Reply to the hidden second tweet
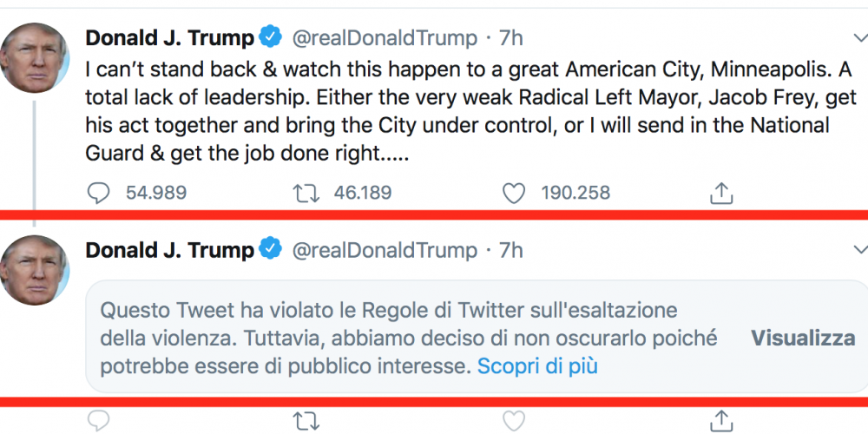 click(x=99, y=421)
